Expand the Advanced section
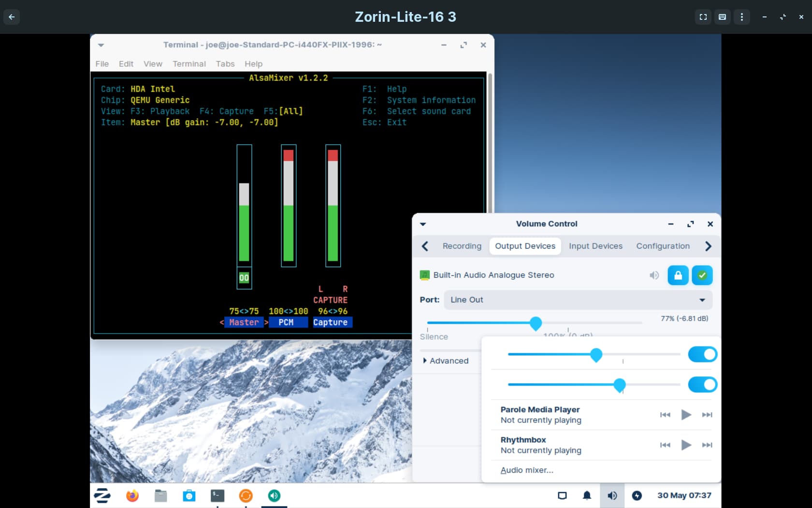Screen dimensions: 812x508 (x=446, y=361)
